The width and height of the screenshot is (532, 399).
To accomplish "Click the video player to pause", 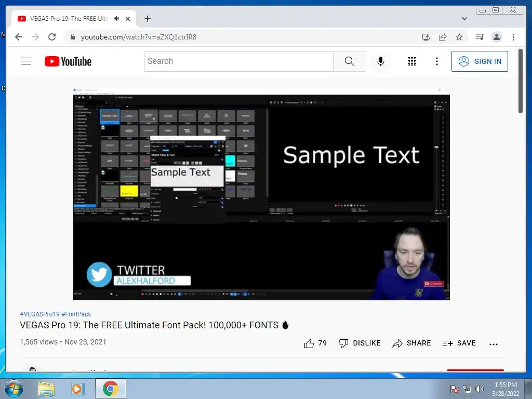I will [x=261, y=194].
